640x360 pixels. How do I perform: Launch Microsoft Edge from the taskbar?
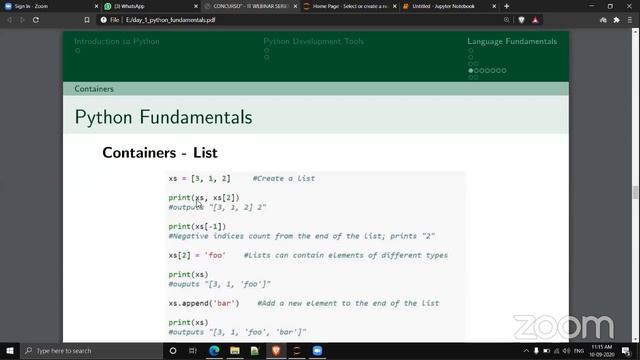pyautogui.click(x=214, y=351)
